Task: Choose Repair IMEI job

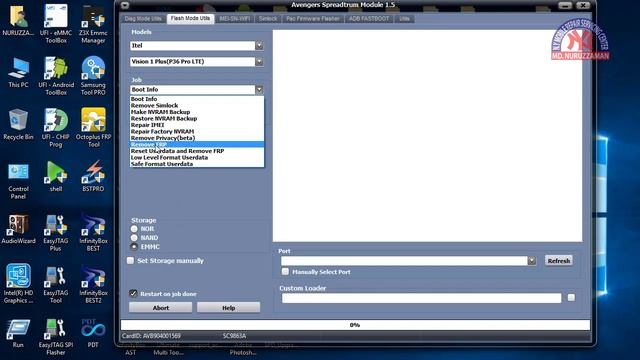Action: click(197, 125)
